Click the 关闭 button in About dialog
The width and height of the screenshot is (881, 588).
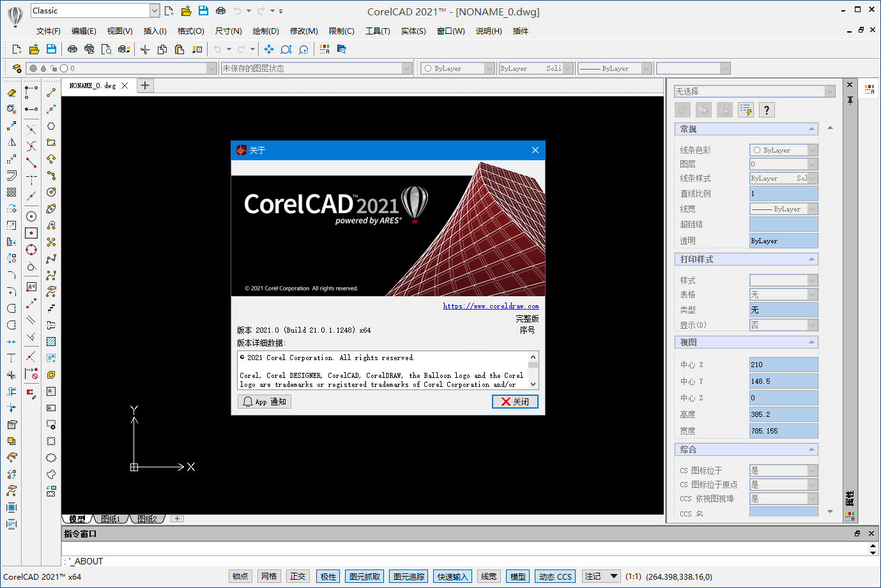(x=515, y=402)
